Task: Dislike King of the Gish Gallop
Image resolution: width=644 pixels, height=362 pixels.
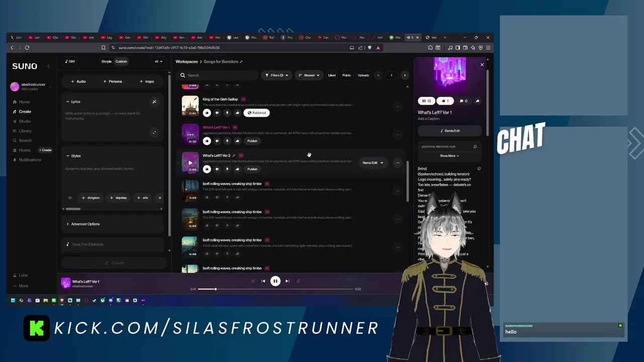Action: (x=217, y=113)
